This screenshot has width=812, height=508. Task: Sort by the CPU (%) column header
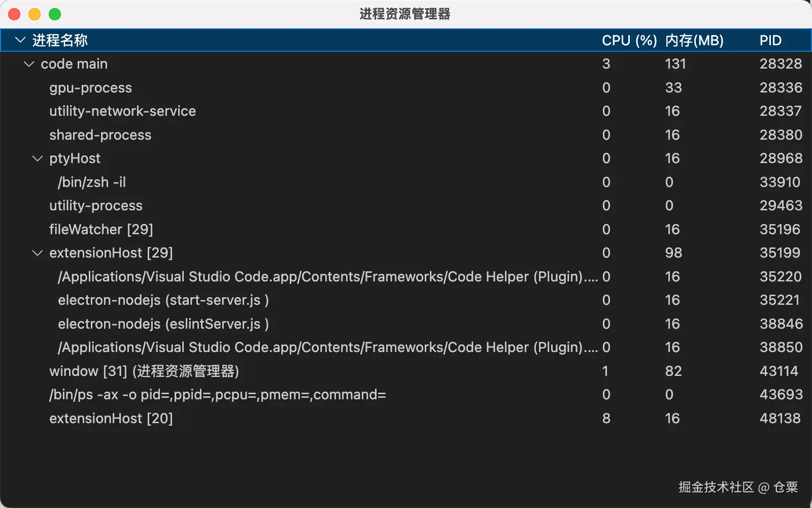pyautogui.click(x=629, y=40)
